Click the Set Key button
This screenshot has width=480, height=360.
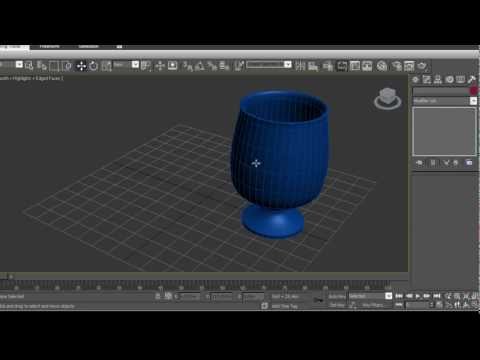point(337,305)
